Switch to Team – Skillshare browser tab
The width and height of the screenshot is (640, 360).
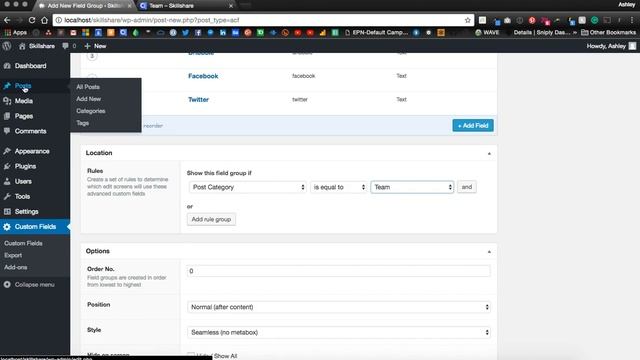(x=187, y=6)
